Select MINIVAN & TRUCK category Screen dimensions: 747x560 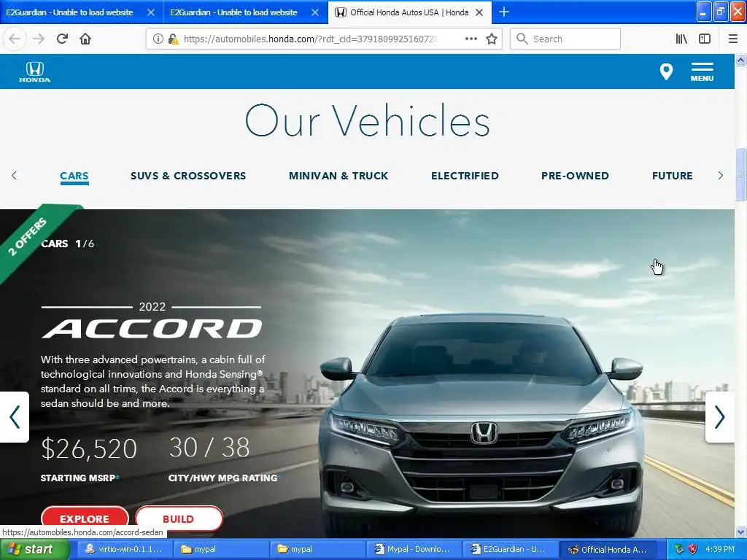pyautogui.click(x=338, y=176)
